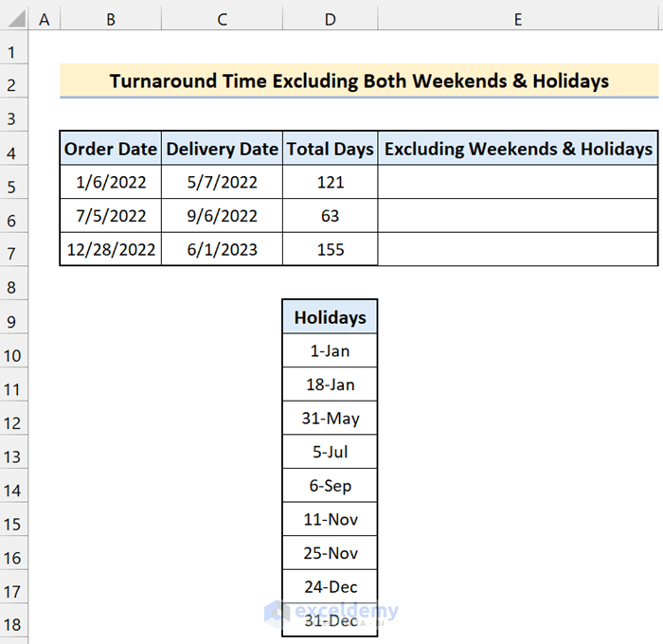Click delivery date 9/6/2022 cell
The height and width of the screenshot is (644, 663).
coord(222,216)
